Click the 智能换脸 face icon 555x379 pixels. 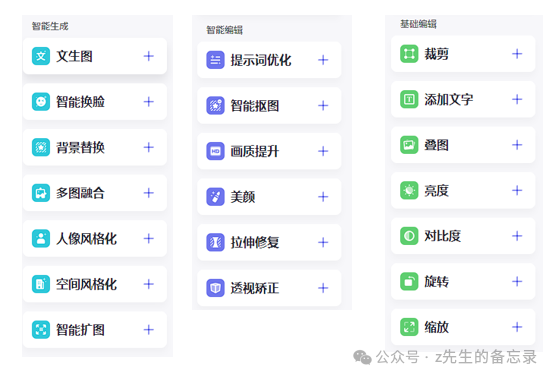[x=41, y=102]
